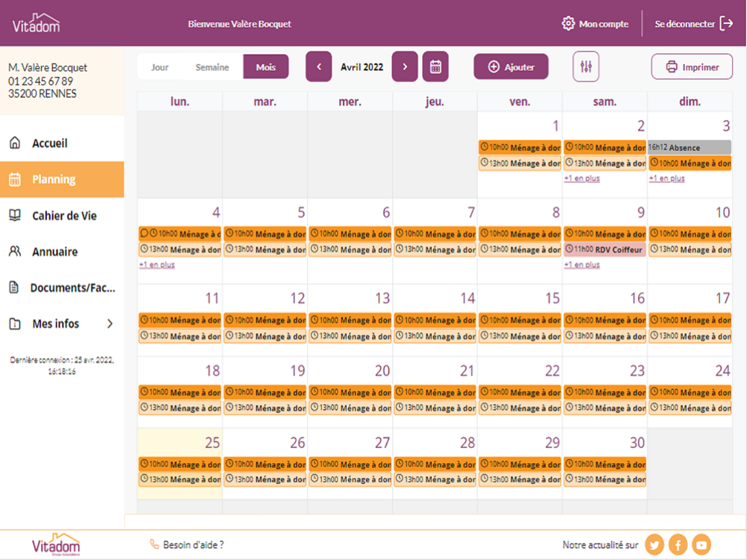Open 13h00 Ménage event on April 12
Image resolution: width=747 pixels, height=560 pixels.
[265, 336]
